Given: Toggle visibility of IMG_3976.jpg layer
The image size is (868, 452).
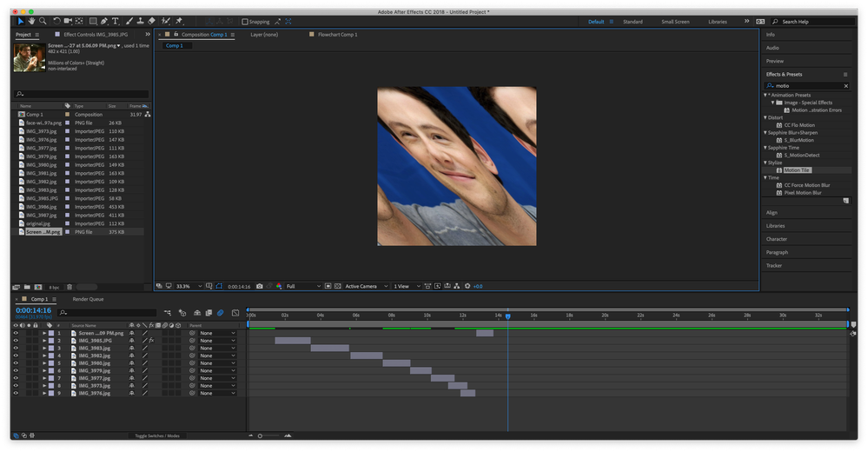Looking at the screenshot, I should (16, 393).
